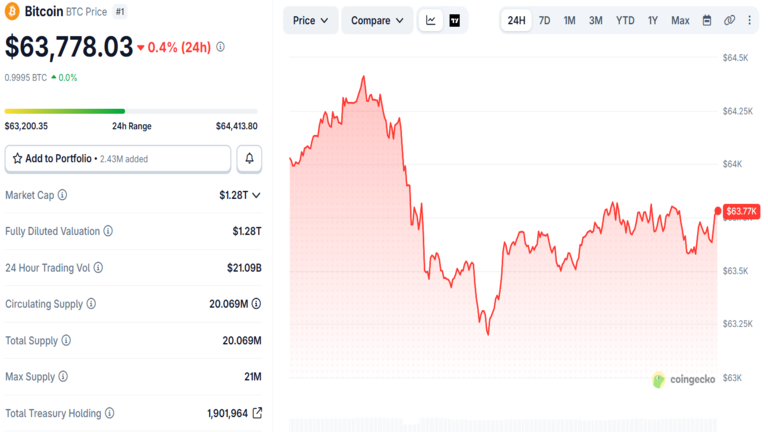The image size is (768, 432).
Task: Click the $63,200.35 range low value
Action: tap(26, 126)
